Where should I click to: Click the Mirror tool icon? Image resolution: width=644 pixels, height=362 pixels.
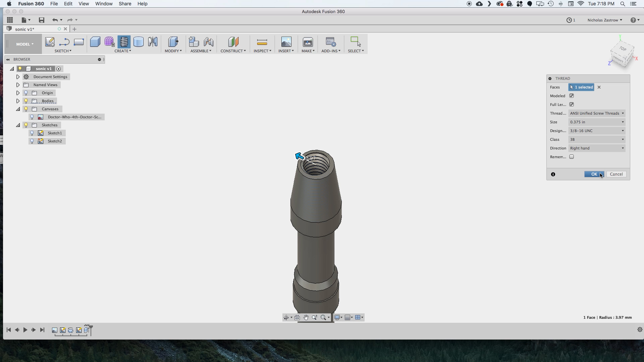153,42
